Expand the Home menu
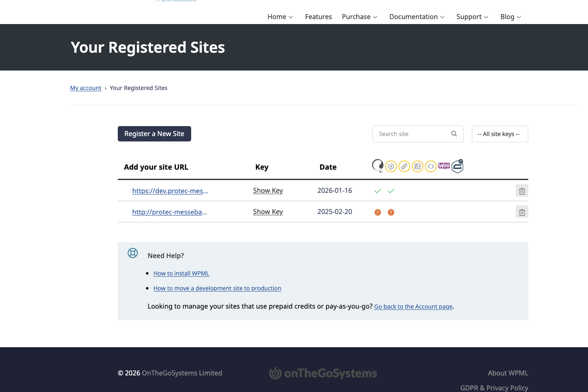Screen dimensions: 588x392 [280, 17]
